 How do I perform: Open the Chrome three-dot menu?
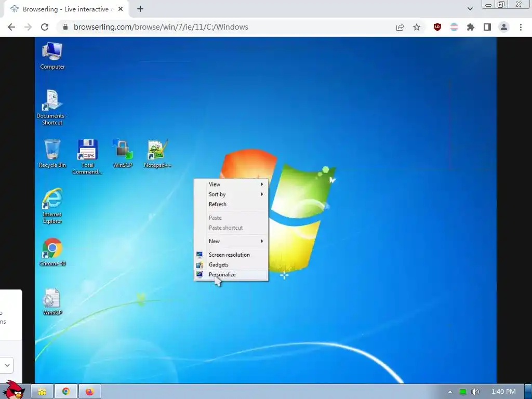click(521, 27)
